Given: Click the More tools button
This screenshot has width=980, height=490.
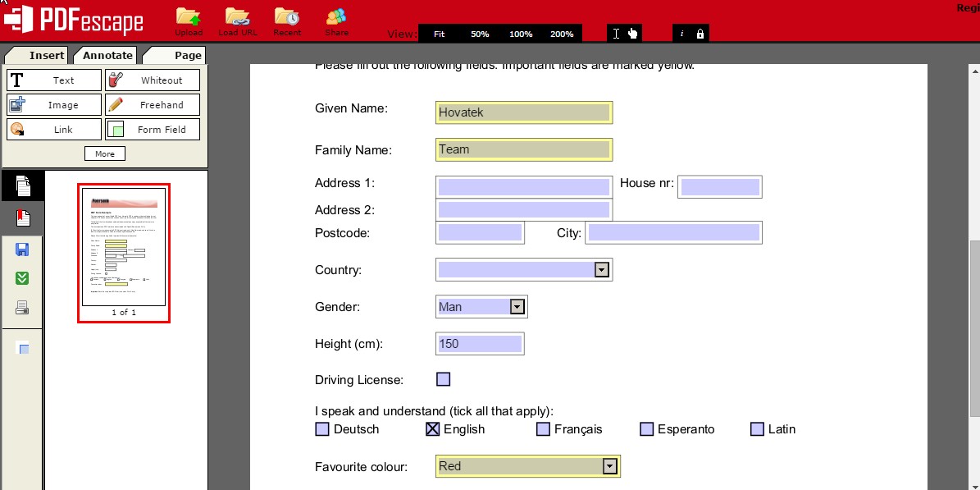Looking at the screenshot, I should click(104, 153).
